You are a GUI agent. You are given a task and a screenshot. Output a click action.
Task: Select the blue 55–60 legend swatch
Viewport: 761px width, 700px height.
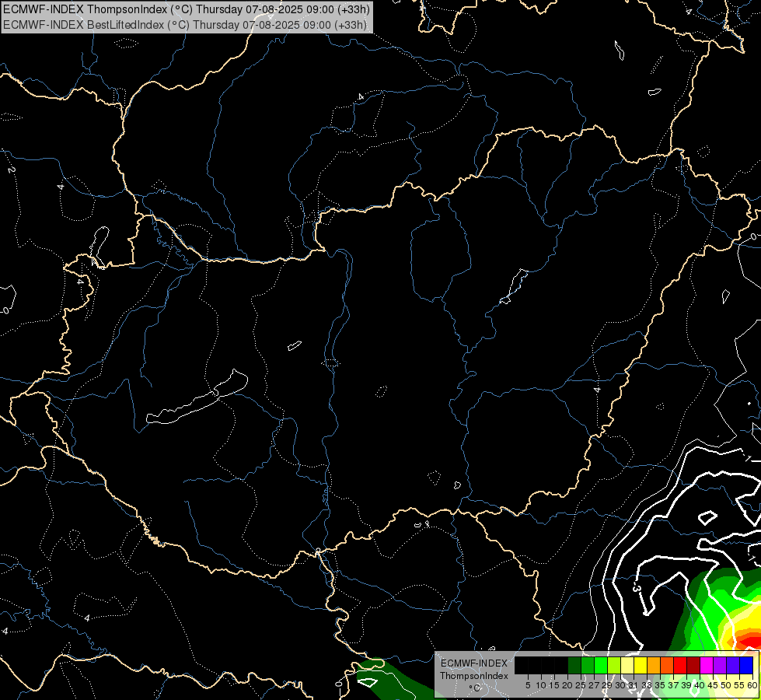point(746,665)
